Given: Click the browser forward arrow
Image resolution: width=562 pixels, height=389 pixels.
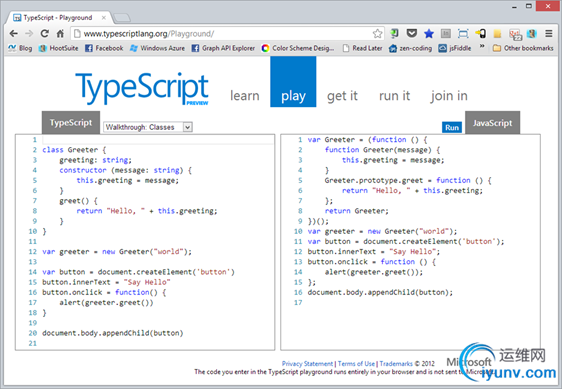Looking at the screenshot, I should tap(29, 34).
